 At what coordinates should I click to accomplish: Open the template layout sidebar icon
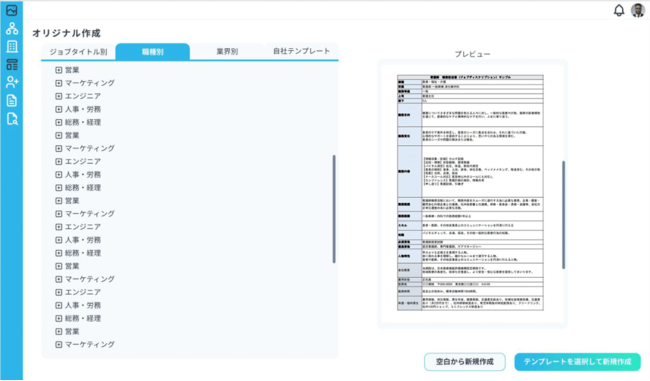pos(12,65)
